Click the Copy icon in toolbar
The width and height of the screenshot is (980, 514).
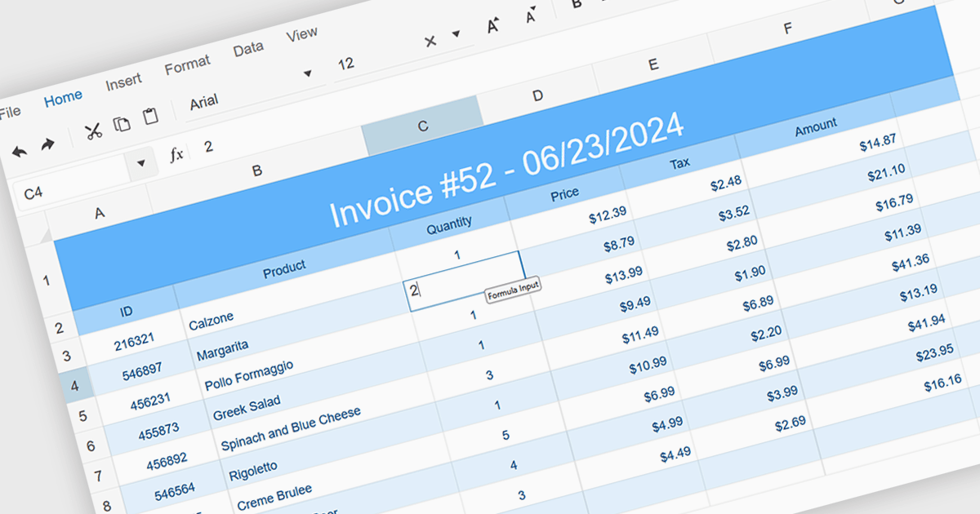click(122, 124)
